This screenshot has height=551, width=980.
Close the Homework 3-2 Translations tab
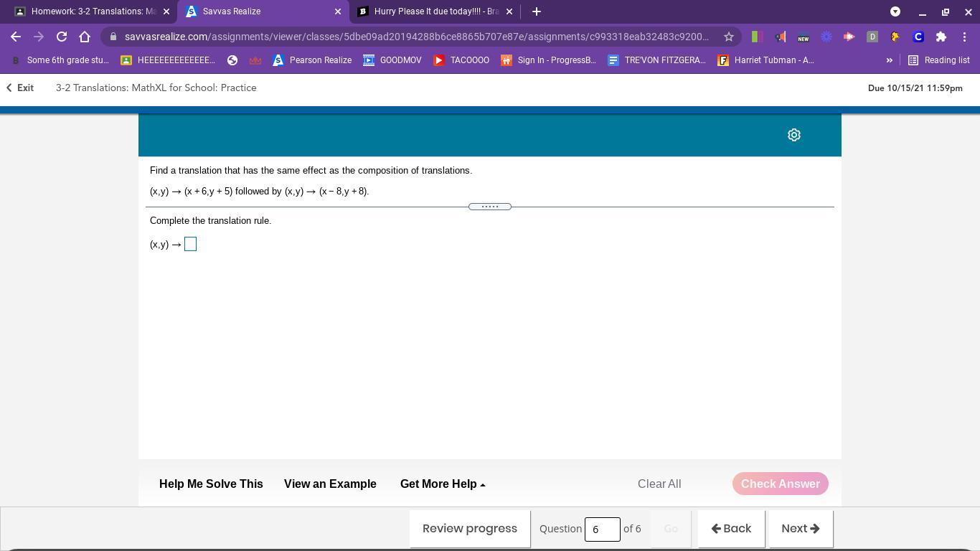point(166,11)
